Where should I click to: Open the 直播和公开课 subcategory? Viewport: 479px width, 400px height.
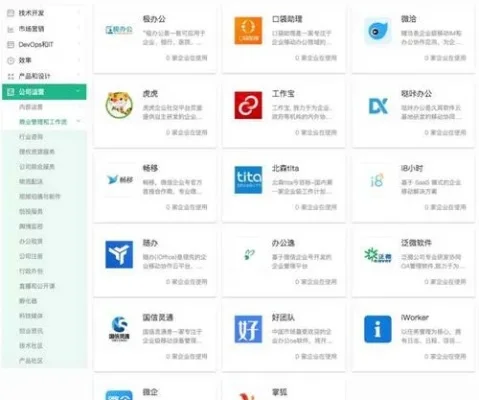pos(37,286)
